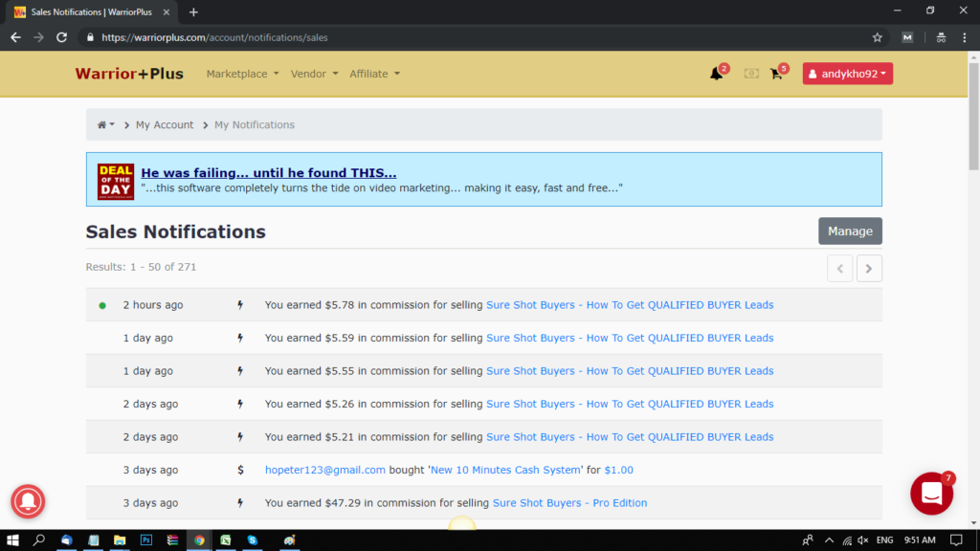Click the Warrior+Plus logo

click(x=129, y=74)
